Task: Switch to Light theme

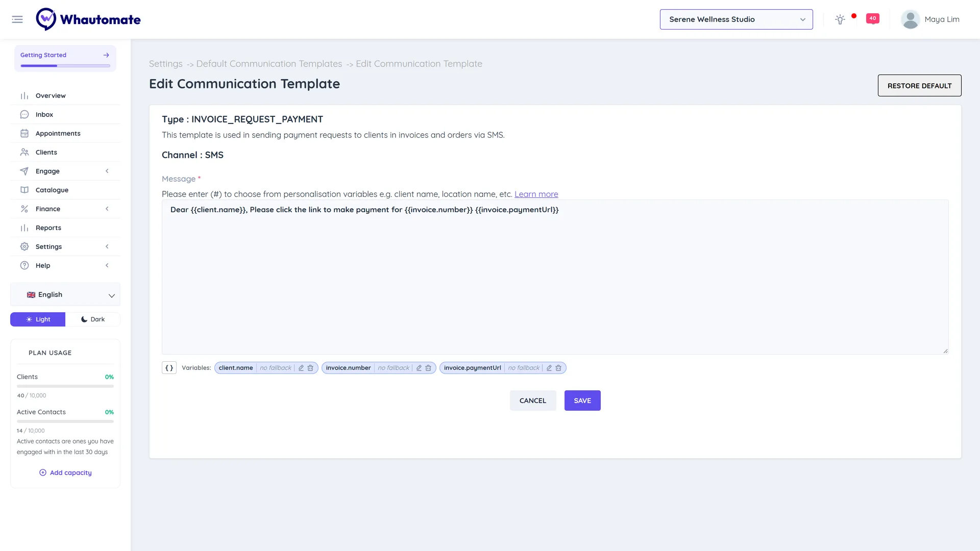Action: [x=38, y=319]
